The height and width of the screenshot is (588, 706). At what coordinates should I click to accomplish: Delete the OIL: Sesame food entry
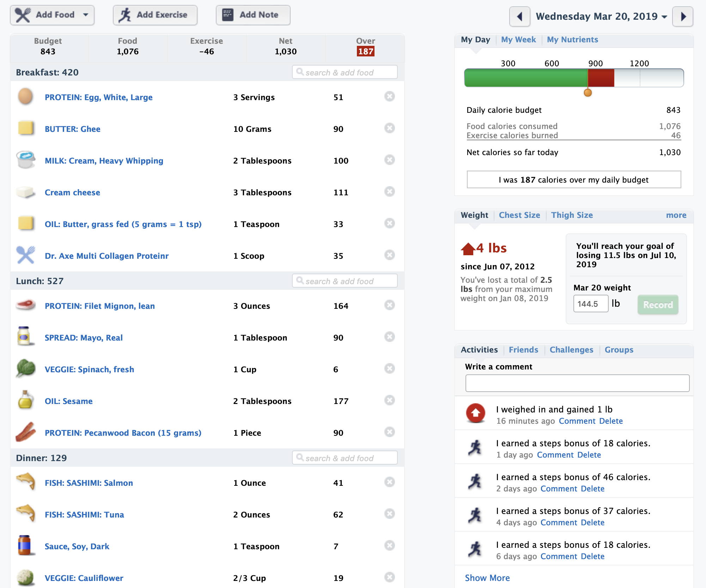(x=389, y=400)
